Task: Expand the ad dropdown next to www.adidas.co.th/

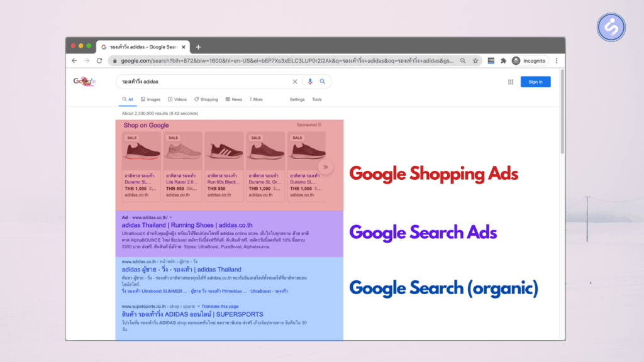Action: point(171,217)
